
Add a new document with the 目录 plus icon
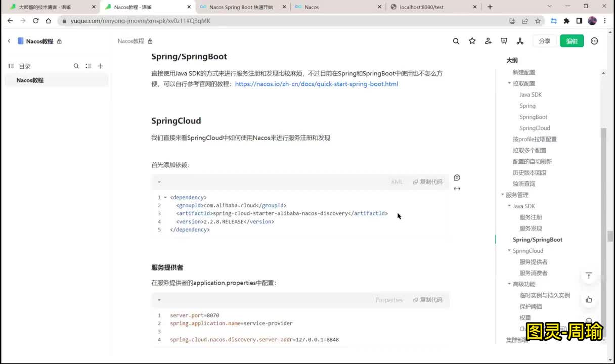coord(100,66)
